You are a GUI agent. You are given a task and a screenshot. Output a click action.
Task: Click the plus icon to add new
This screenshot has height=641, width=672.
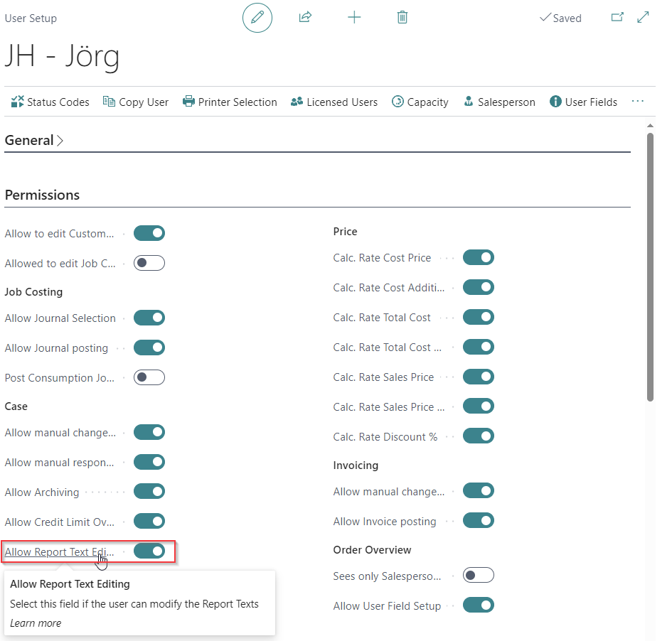coord(354,18)
